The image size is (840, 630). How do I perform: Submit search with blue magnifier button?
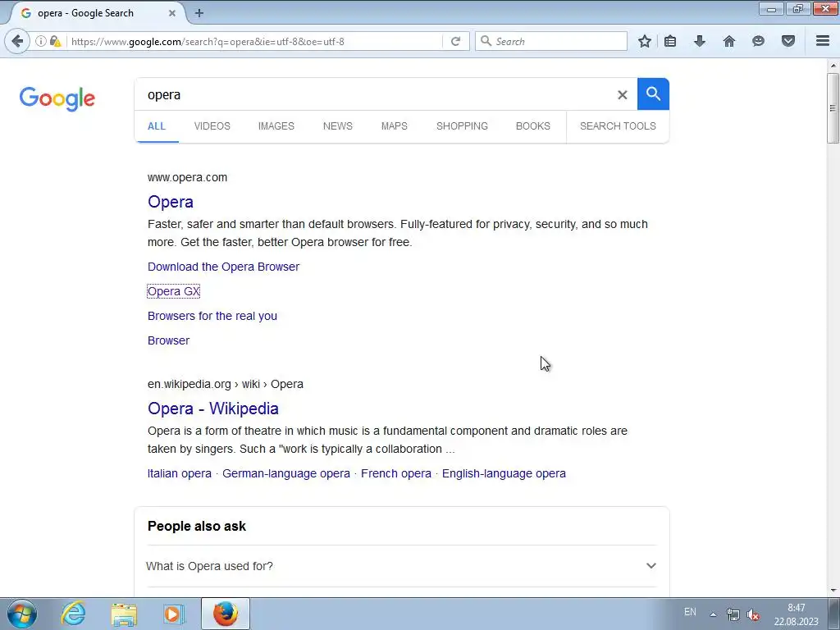point(653,94)
